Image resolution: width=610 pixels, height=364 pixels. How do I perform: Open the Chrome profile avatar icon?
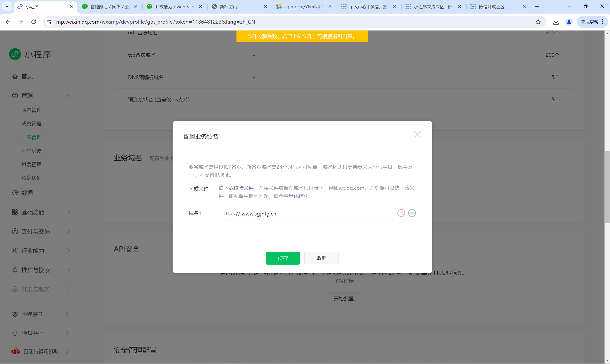pyautogui.click(x=569, y=22)
